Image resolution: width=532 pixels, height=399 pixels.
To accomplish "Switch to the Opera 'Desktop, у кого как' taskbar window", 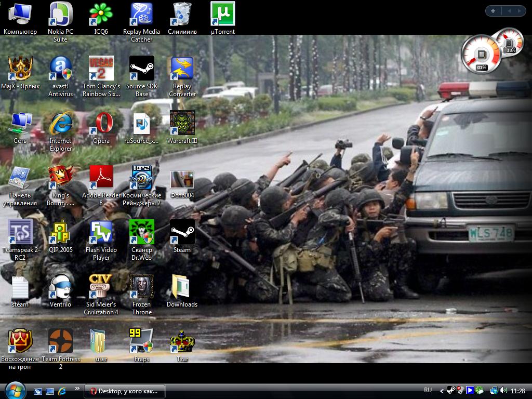I will (x=125, y=391).
